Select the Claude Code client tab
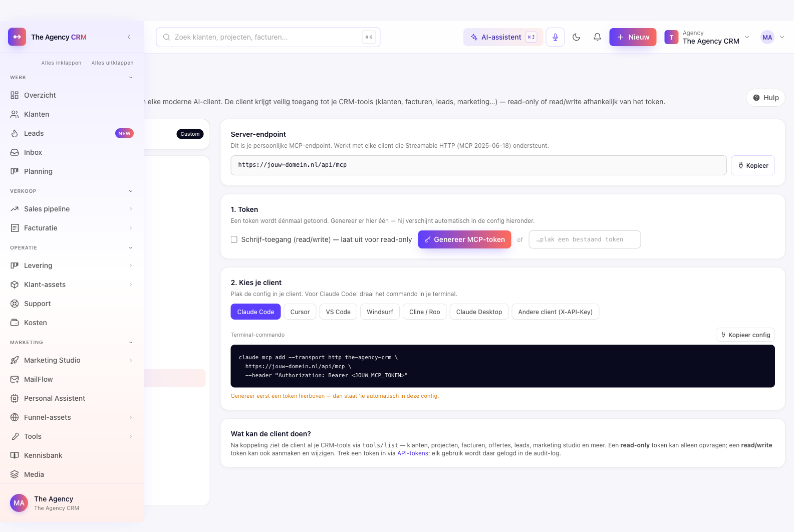The width and height of the screenshot is (794, 532). point(255,312)
